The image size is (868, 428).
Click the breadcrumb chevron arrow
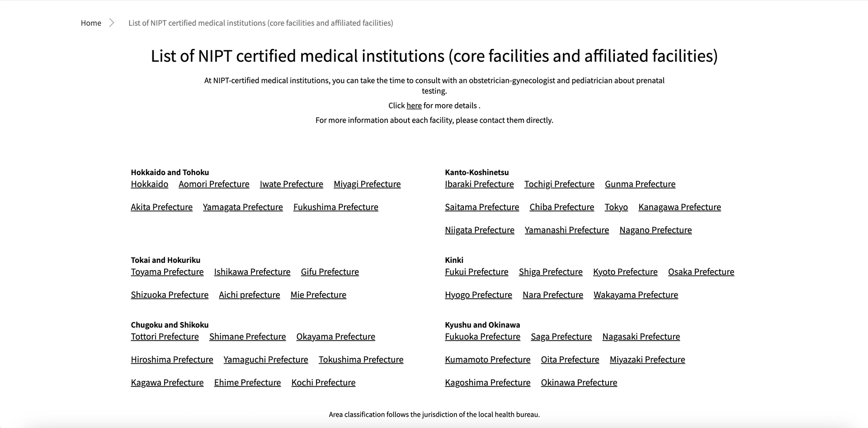pos(111,22)
